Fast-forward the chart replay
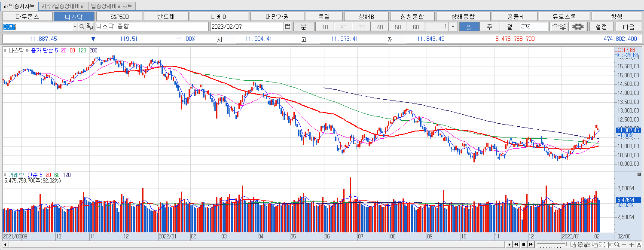The width and height of the screenshot is (644, 250). click(531, 244)
